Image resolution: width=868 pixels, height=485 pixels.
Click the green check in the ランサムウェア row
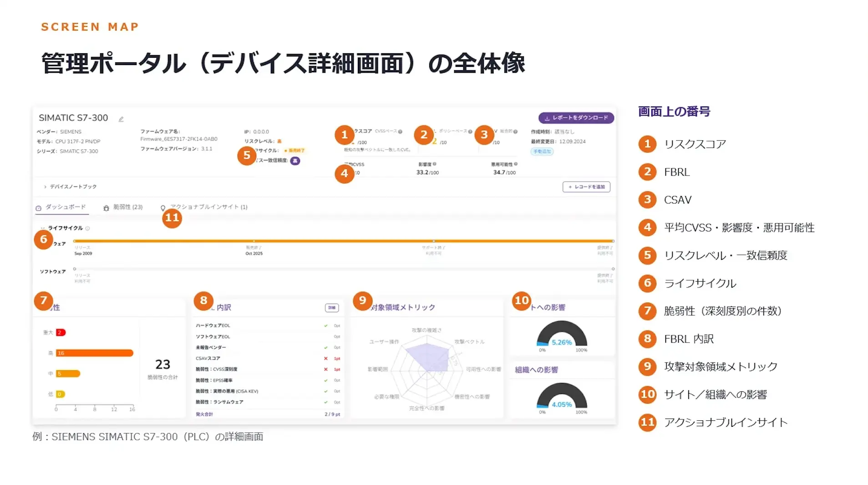coord(326,402)
